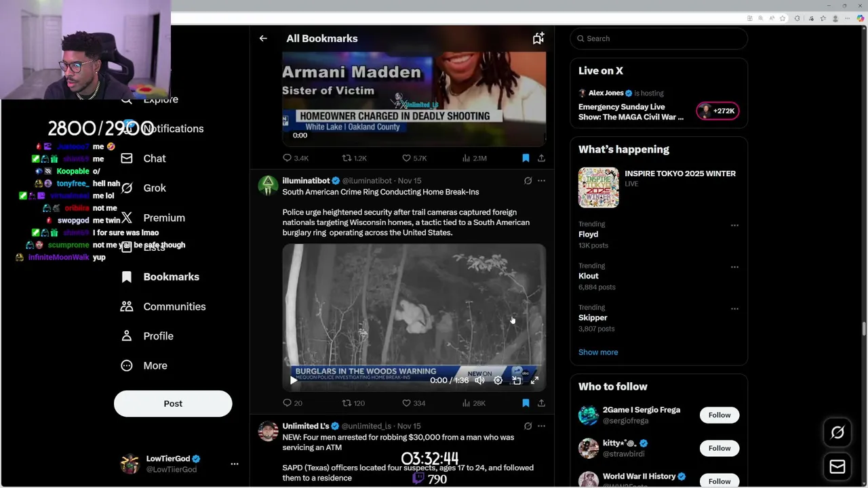Open options for trending Skipper
This screenshot has height=488, width=868.
pyautogui.click(x=734, y=309)
